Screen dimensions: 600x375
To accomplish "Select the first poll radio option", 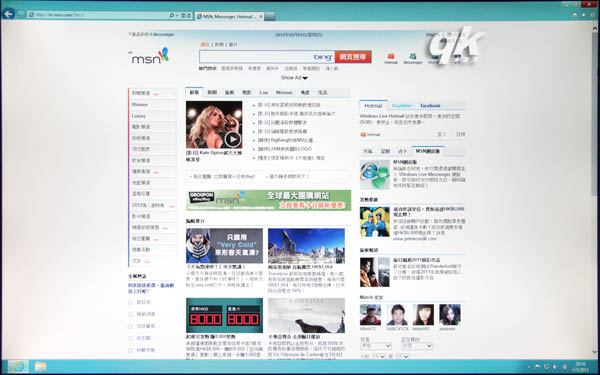I will [130, 302].
